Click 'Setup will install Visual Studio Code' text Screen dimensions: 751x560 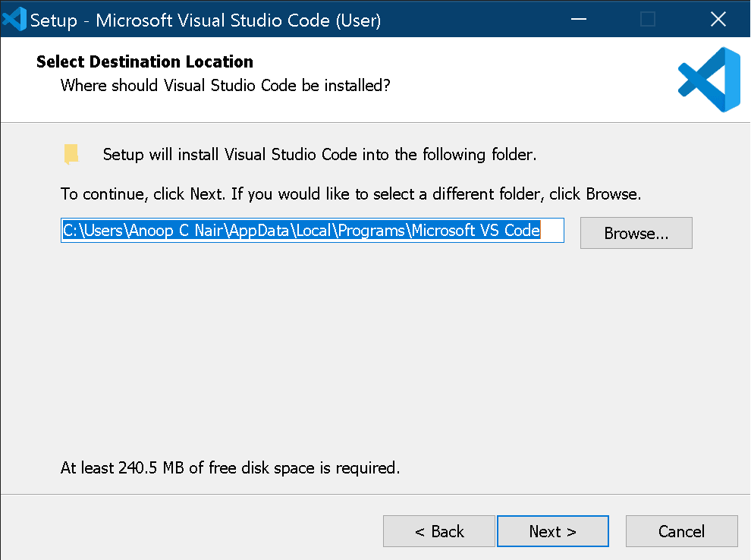(319, 154)
